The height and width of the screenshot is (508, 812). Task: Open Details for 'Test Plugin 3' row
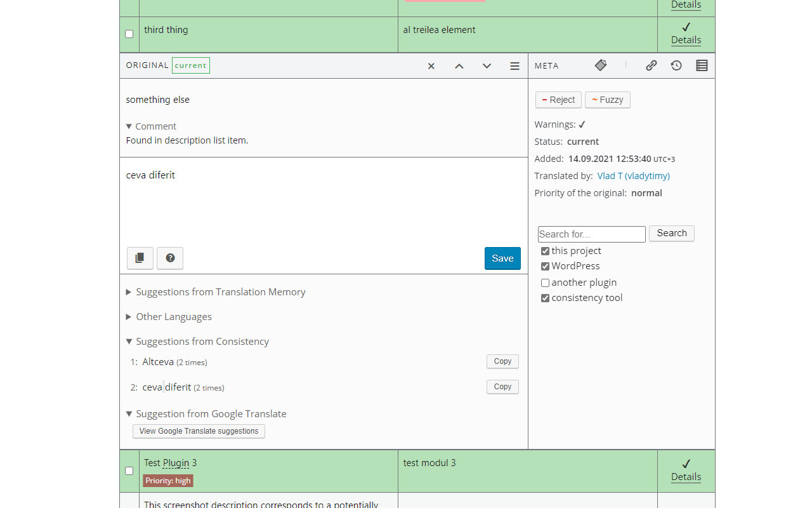[686, 477]
